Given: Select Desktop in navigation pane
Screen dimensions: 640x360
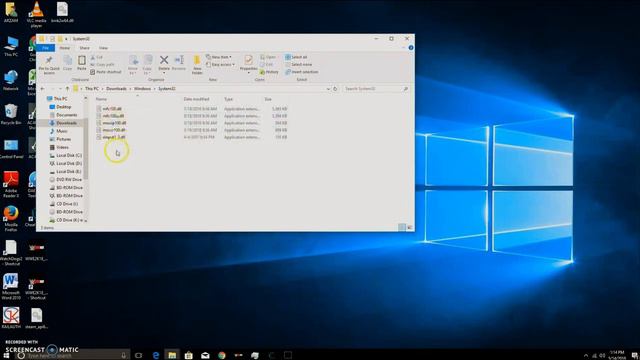Looking at the screenshot, I should pyautogui.click(x=64, y=107).
